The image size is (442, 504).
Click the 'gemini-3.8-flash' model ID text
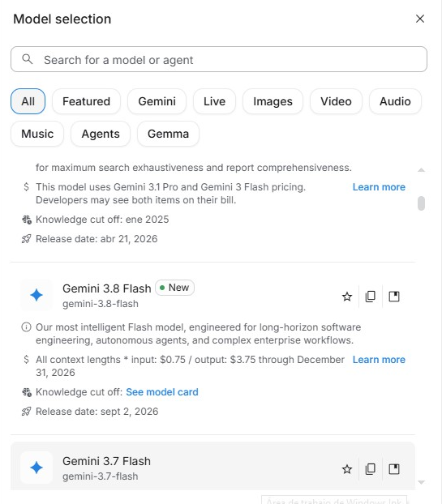[101, 304]
